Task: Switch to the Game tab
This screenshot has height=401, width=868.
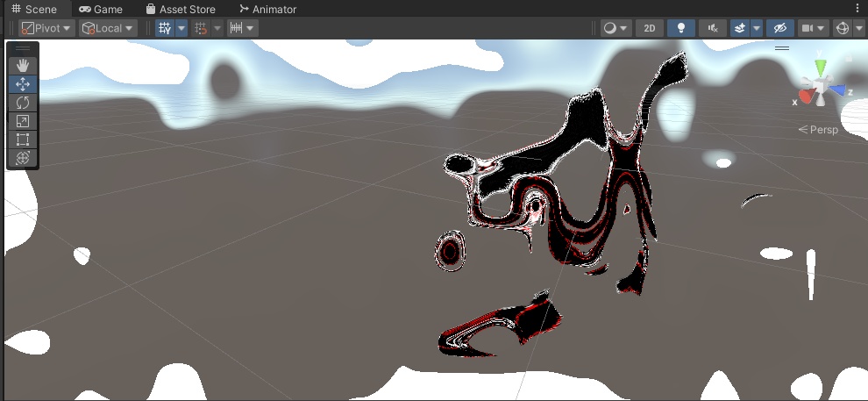Action: tap(101, 9)
